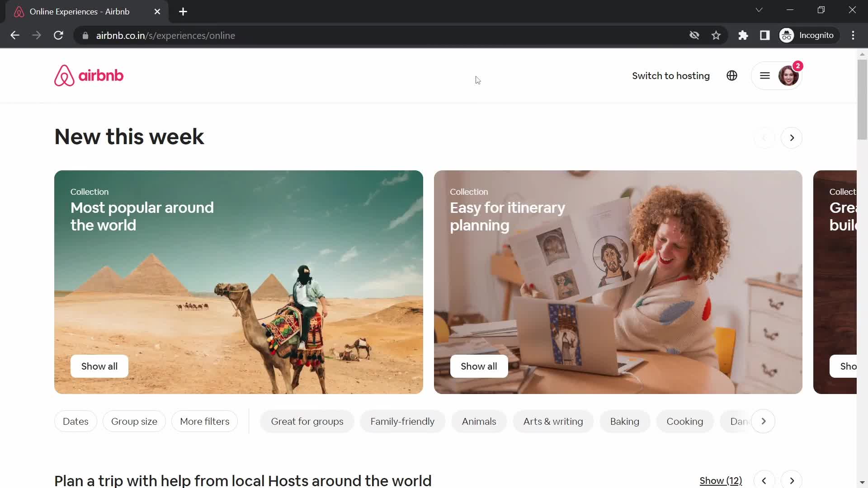Click the camera/privacy indicator icon

point(694,35)
